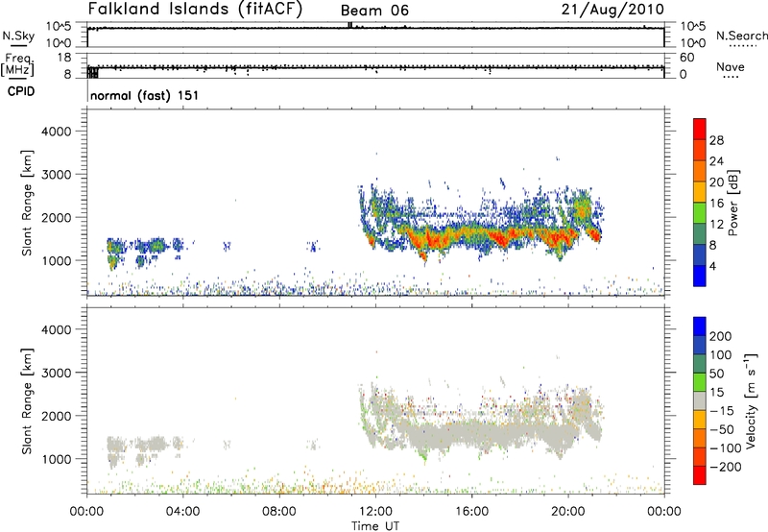The width and height of the screenshot is (768, 532).
Task: Select the "Time UT" axis title
Action: (x=375, y=526)
